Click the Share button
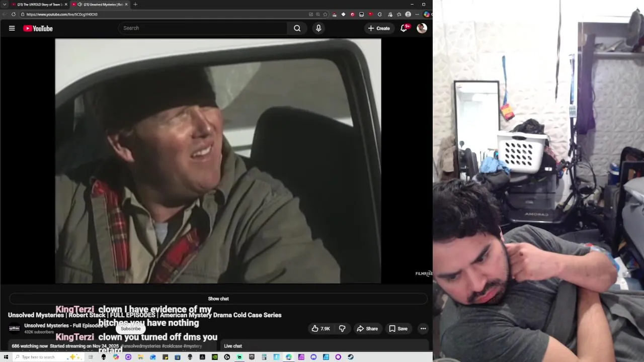The height and width of the screenshot is (362, 644). 367,328
